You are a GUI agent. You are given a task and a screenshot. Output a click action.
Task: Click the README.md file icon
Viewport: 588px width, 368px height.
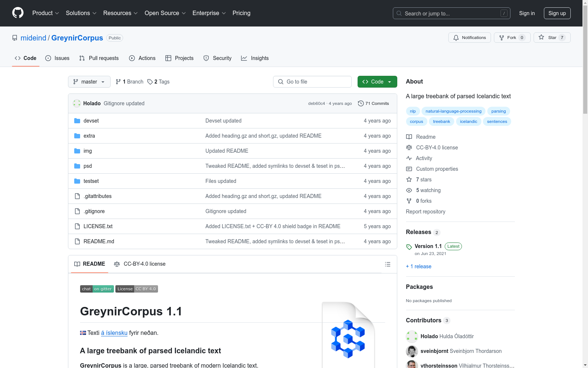pyautogui.click(x=77, y=241)
